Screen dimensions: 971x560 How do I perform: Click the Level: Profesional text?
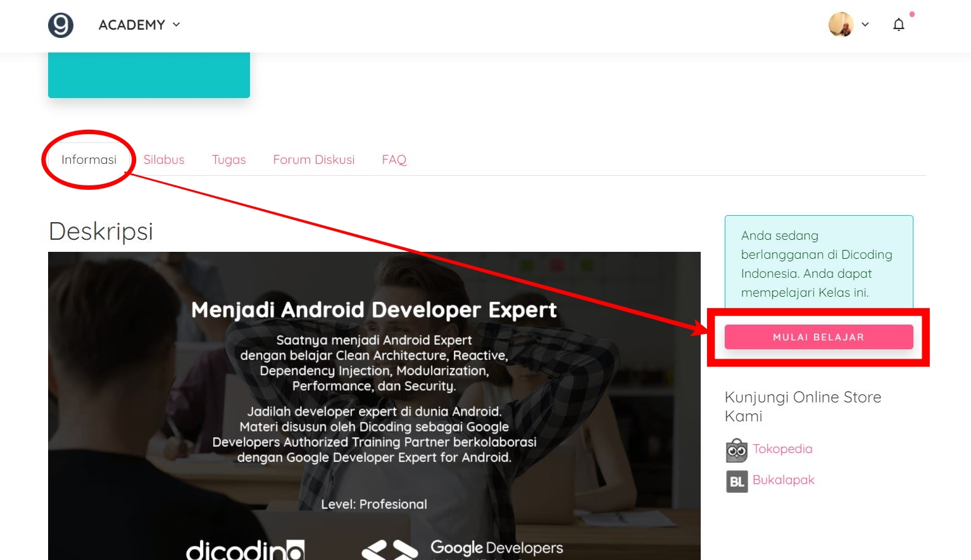tap(374, 504)
